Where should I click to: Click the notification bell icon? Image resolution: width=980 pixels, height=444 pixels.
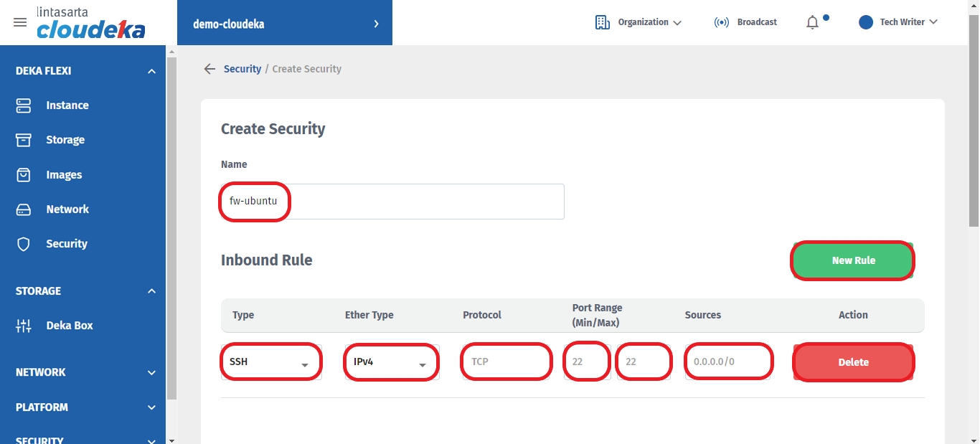[812, 22]
